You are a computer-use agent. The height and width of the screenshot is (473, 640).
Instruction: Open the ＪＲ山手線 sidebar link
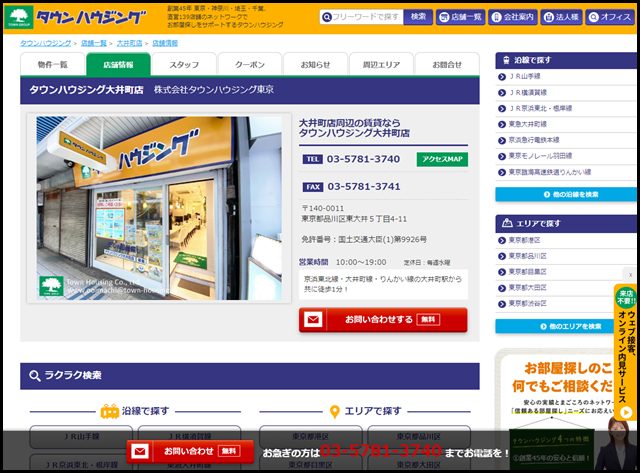pos(524,76)
